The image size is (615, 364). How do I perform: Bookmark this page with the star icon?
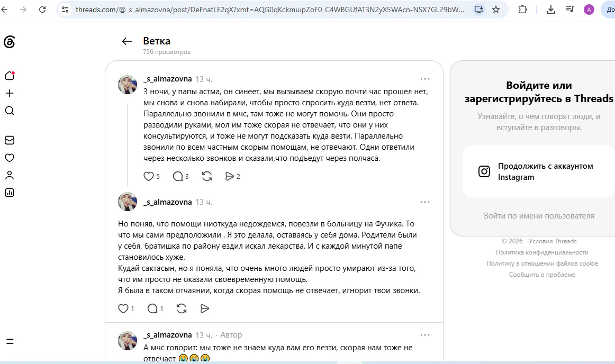tap(496, 10)
